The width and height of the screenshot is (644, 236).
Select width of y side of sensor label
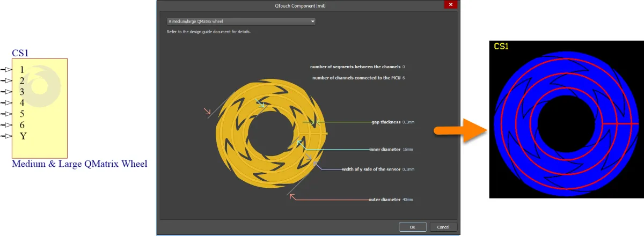coord(371,169)
